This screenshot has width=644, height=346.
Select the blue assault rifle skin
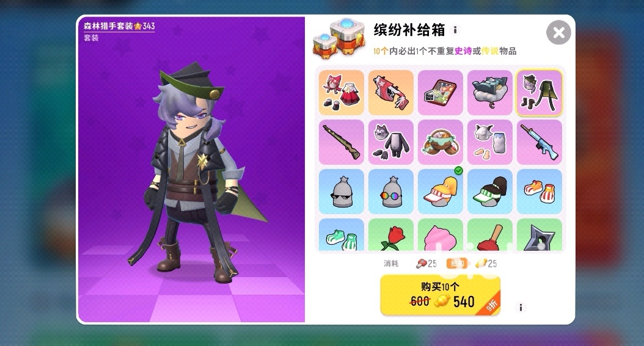(x=540, y=142)
